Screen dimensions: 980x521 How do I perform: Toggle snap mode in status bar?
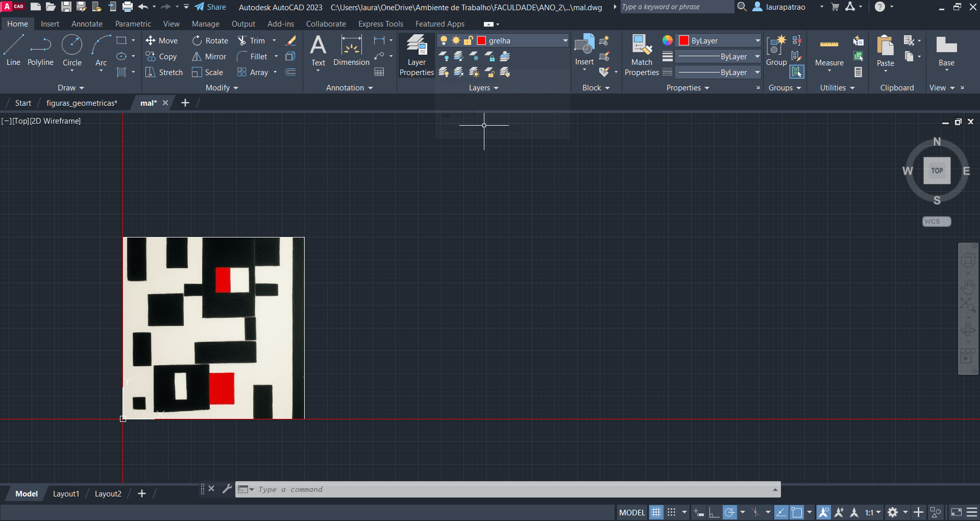[x=672, y=512]
